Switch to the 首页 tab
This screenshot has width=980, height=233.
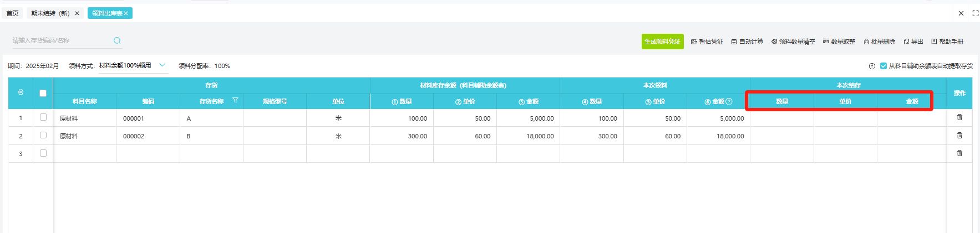12,13
